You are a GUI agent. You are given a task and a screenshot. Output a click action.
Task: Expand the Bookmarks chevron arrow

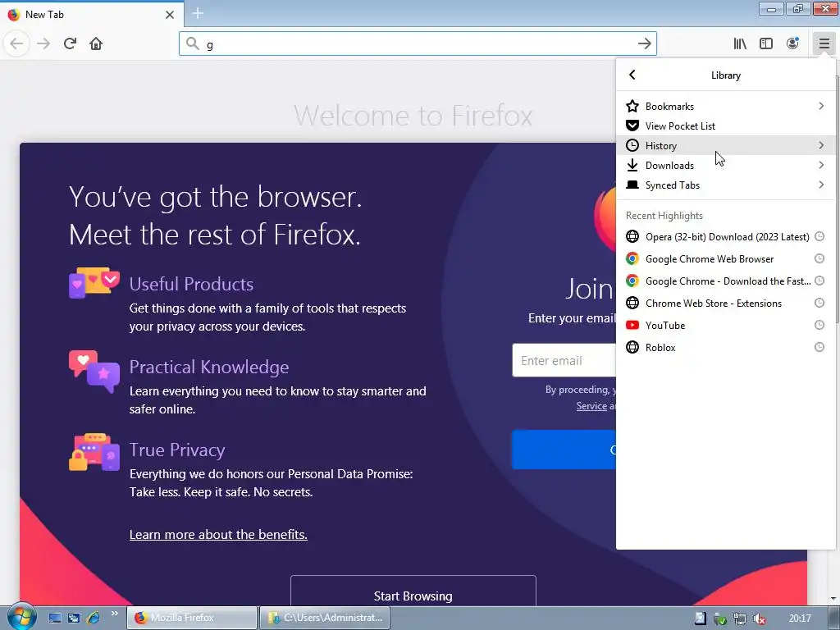[821, 106]
